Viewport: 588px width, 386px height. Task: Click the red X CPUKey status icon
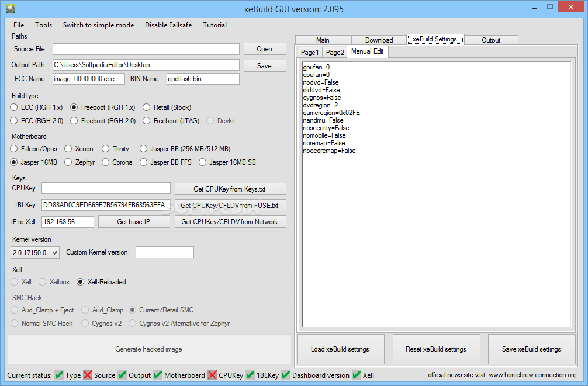(x=212, y=375)
